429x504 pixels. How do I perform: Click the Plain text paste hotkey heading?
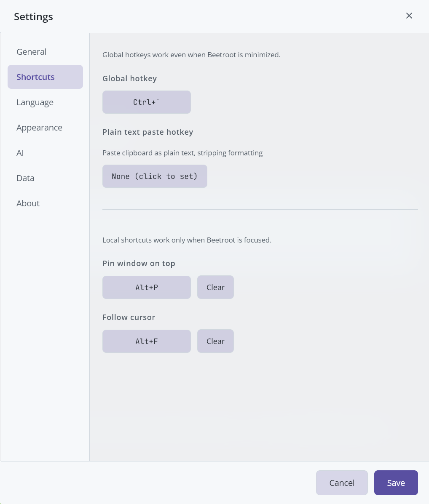coord(147,132)
